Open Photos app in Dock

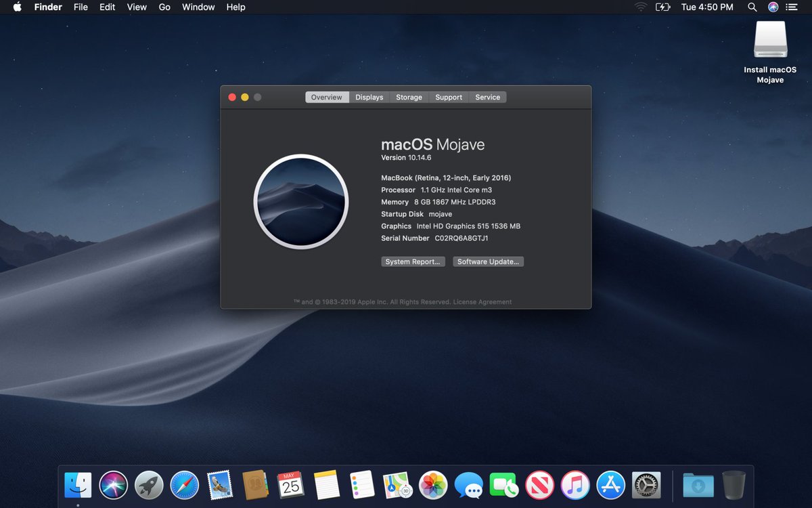point(433,485)
